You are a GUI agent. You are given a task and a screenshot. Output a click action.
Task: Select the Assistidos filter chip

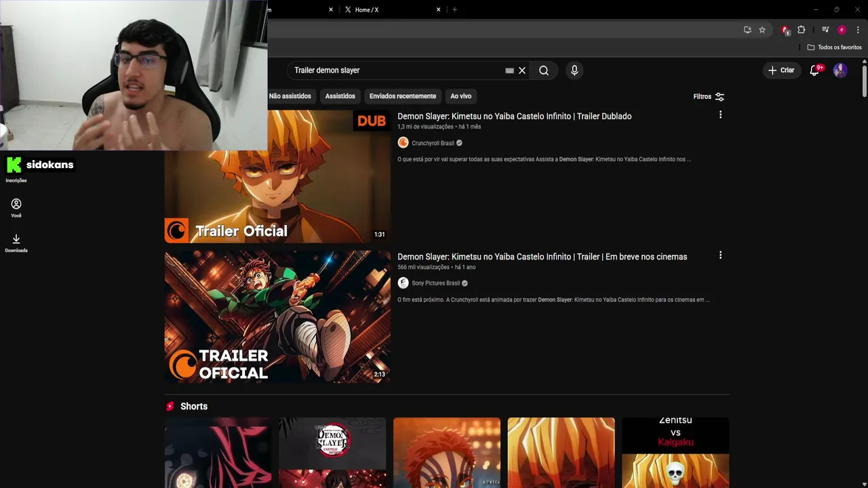tap(340, 96)
